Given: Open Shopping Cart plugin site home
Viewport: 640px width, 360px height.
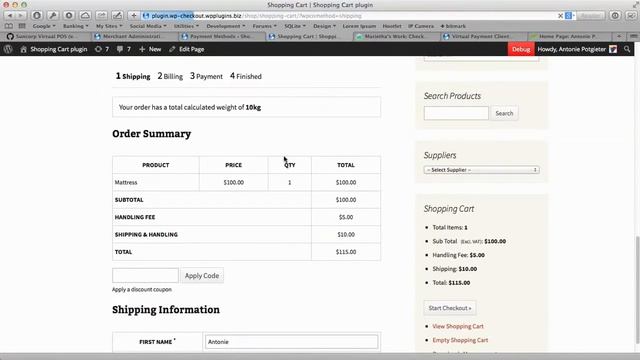Looking at the screenshot, I should [54, 49].
